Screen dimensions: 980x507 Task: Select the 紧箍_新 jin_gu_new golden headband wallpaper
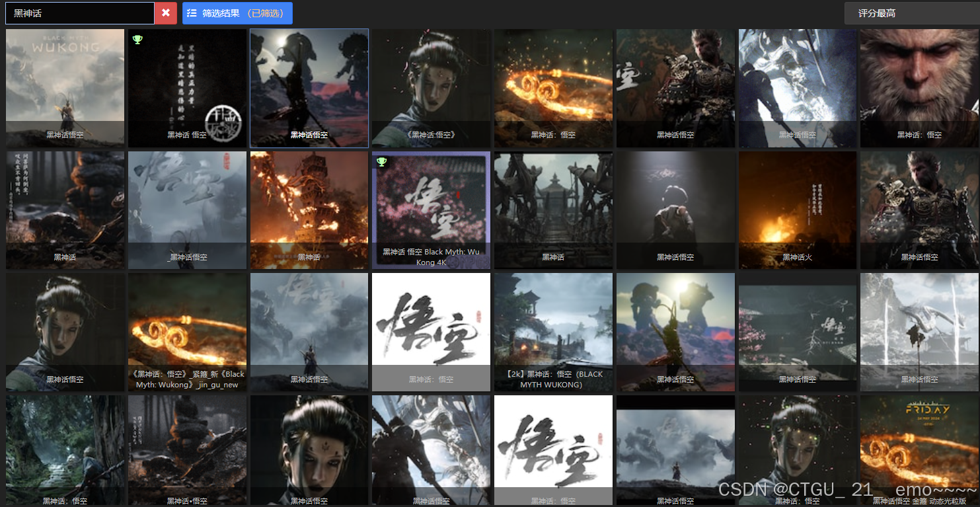[187, 332]
